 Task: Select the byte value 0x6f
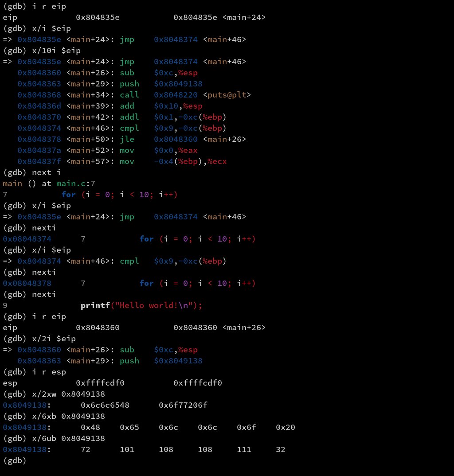(247, 427)
